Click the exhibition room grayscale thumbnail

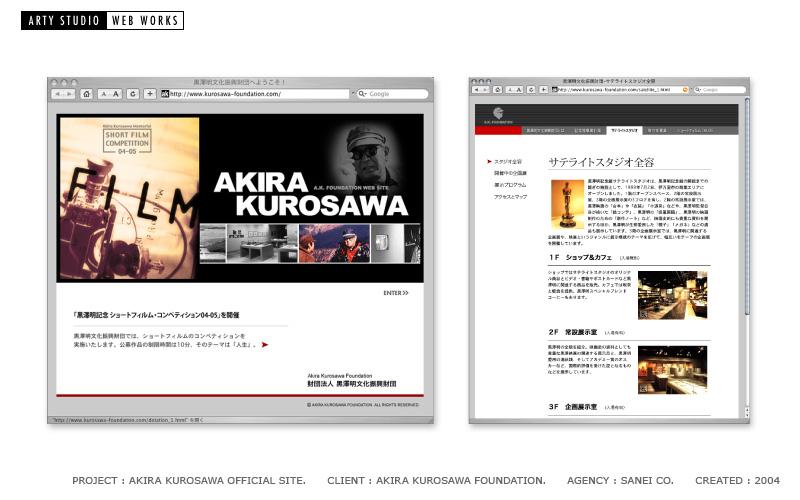tap(262, 243)
